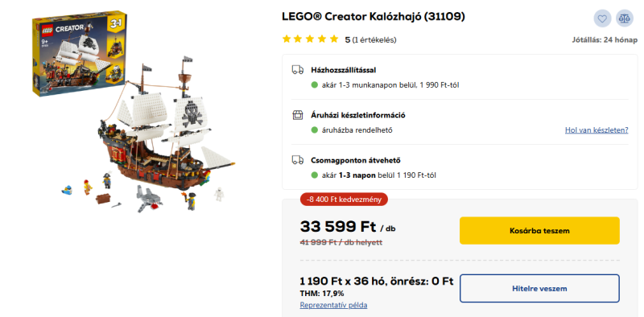Screen dimensions: 644x317
Task: Click the parcel point pickup truck icon
Action: 298,160
